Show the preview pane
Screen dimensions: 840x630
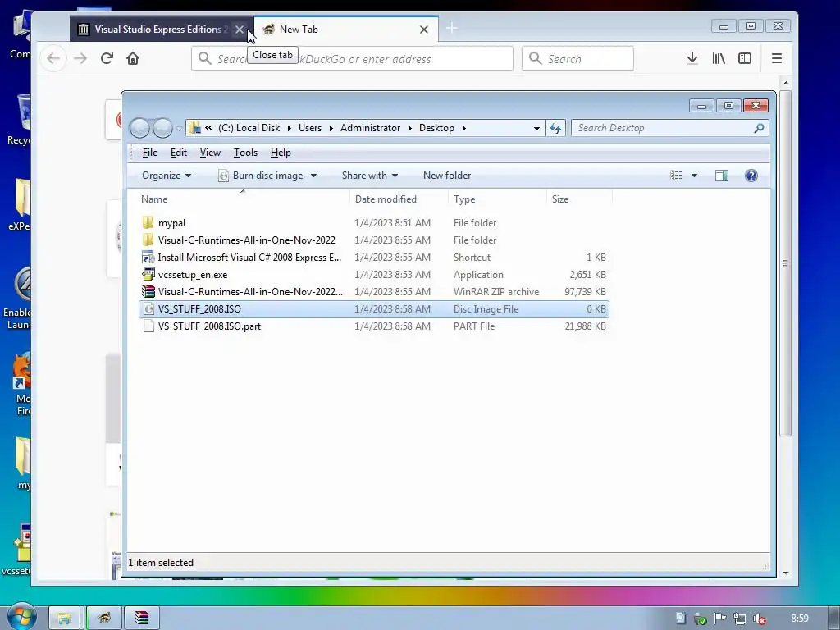722,176
